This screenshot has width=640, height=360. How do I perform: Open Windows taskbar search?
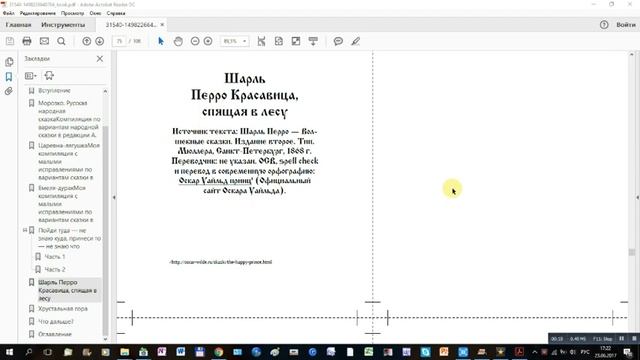[x=29, y=352]
